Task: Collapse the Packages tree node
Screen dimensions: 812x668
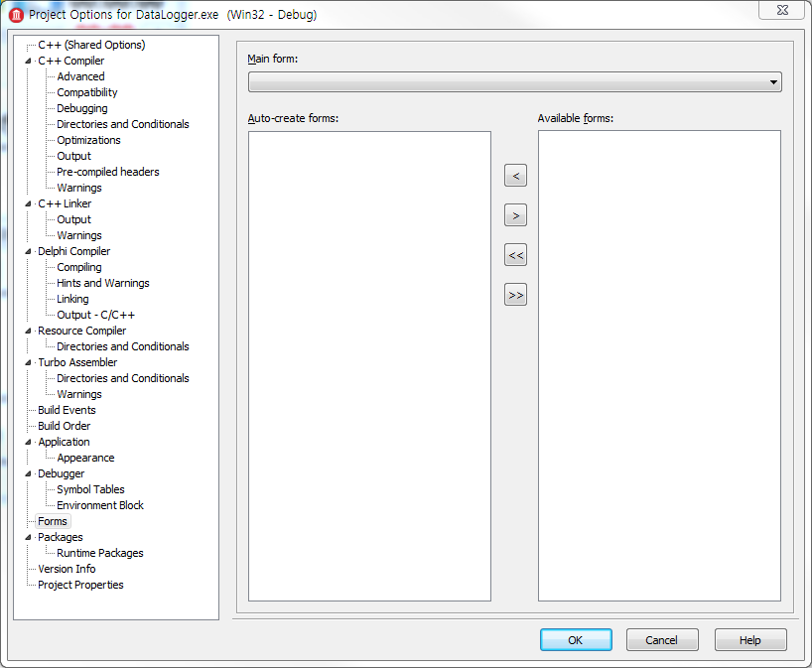Action: point(29,537)
